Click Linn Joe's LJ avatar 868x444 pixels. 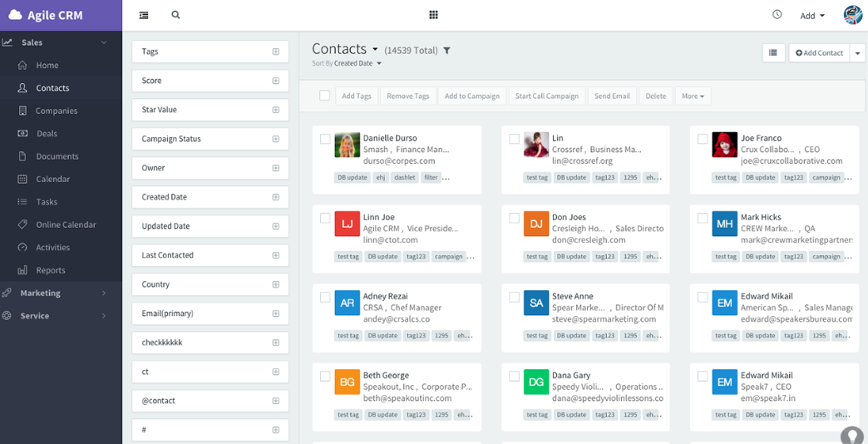click(347, 224)
